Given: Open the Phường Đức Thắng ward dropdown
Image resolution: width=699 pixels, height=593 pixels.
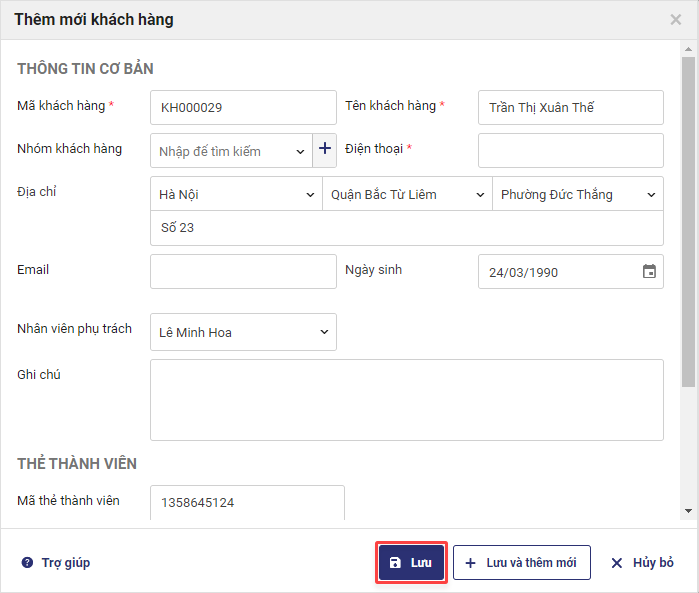Looking at the screenshot, I should click(578, 194).
